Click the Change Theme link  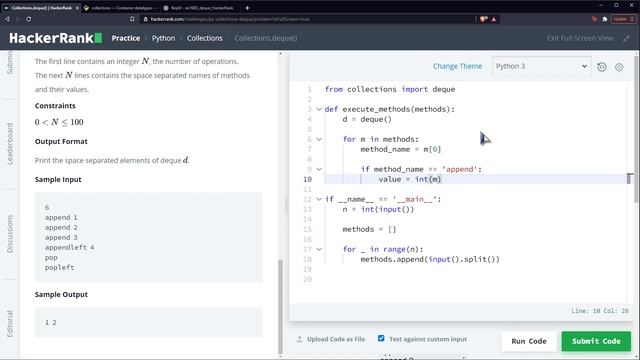click(x=457, y=66)
